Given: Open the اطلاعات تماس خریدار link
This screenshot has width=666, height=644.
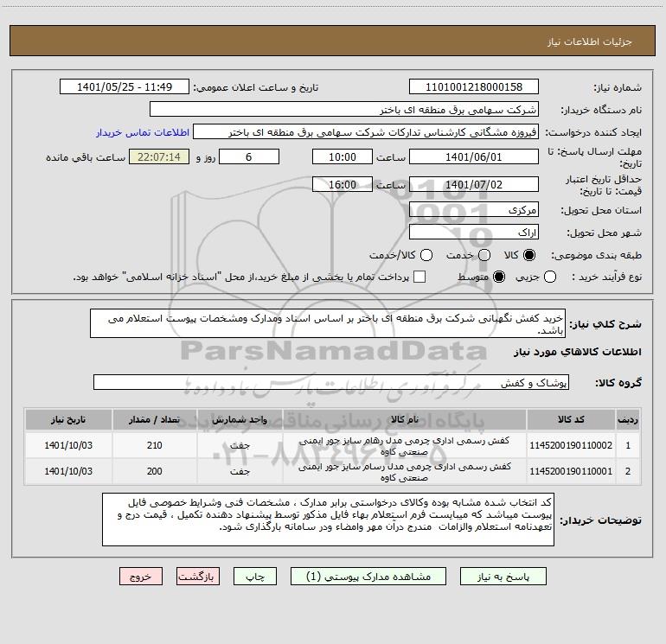Looking at the screenshot, I should click(143, 132).
